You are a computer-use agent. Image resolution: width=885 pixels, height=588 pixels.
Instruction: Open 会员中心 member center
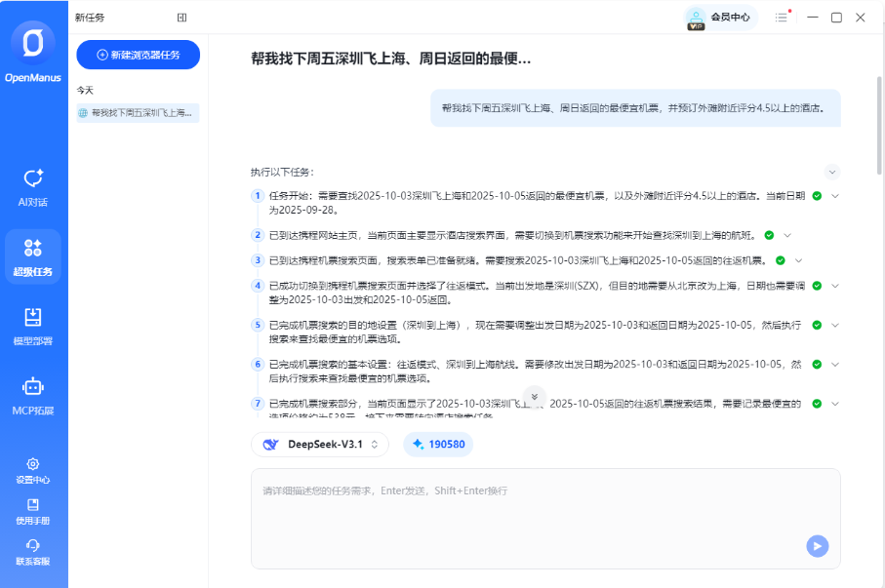720,18
